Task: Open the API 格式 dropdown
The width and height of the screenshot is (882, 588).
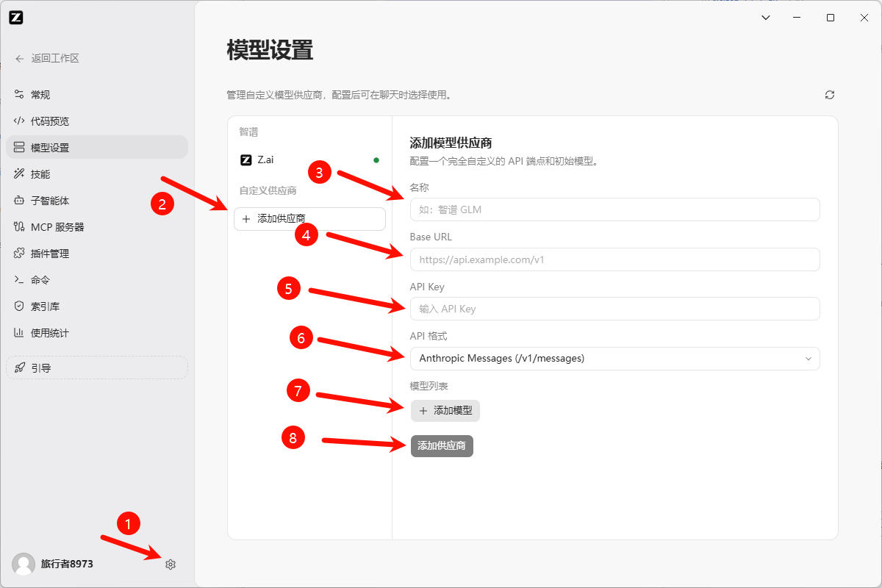Action: [x=614, y=359]
